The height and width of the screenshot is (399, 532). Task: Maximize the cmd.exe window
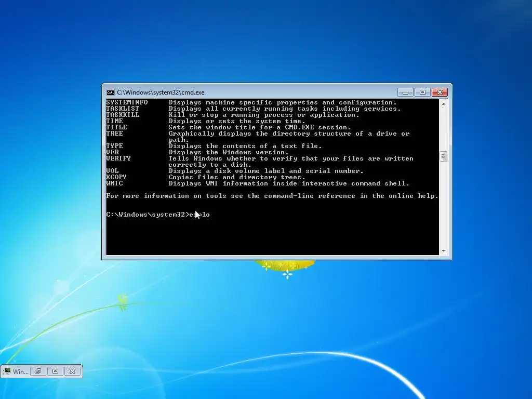422,92
